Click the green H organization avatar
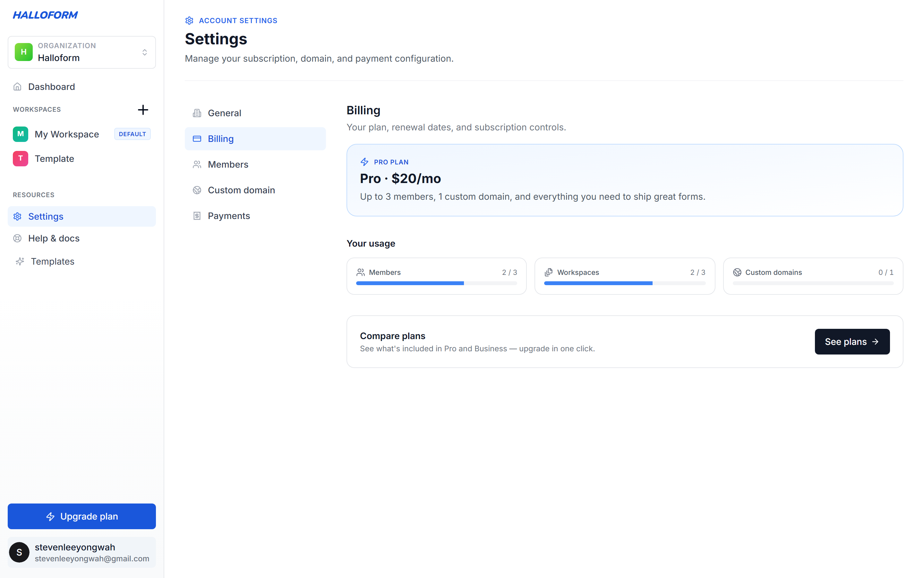This screenshot has width=924, height=578. [x=24, y=52]
